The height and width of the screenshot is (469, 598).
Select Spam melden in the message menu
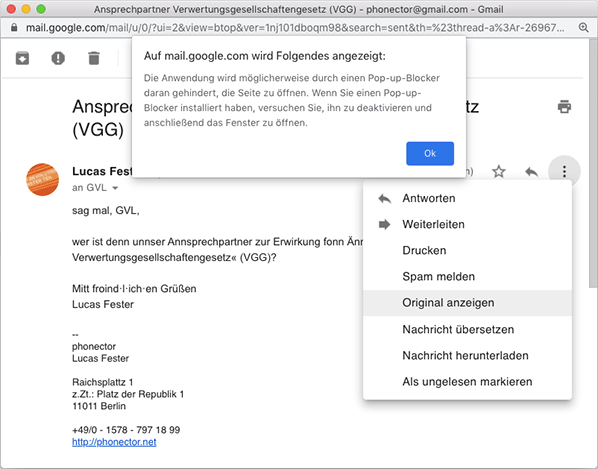[467, 276]
